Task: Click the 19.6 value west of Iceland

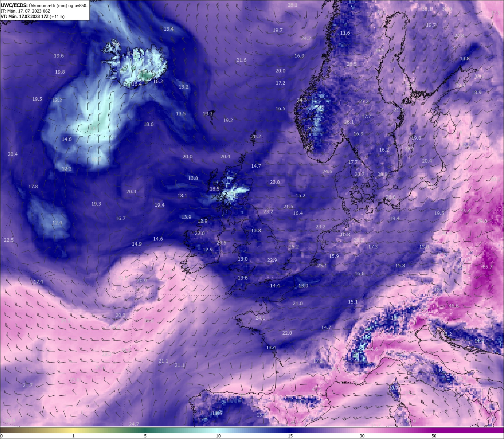Action: (59, 56)
